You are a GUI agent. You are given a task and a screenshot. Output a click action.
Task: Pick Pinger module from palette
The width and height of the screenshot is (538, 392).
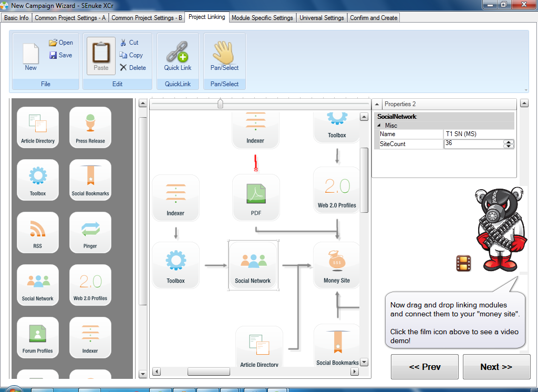coord(90,232)
